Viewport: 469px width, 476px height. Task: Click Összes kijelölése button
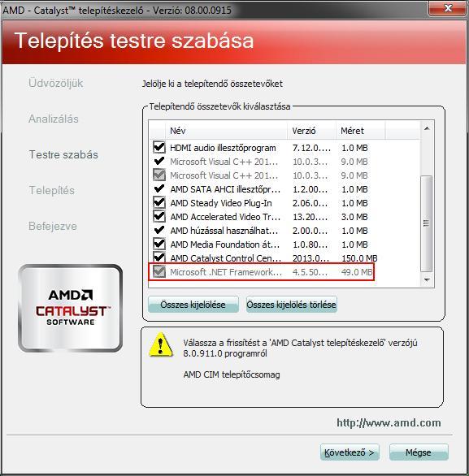(x=193, y=305)
